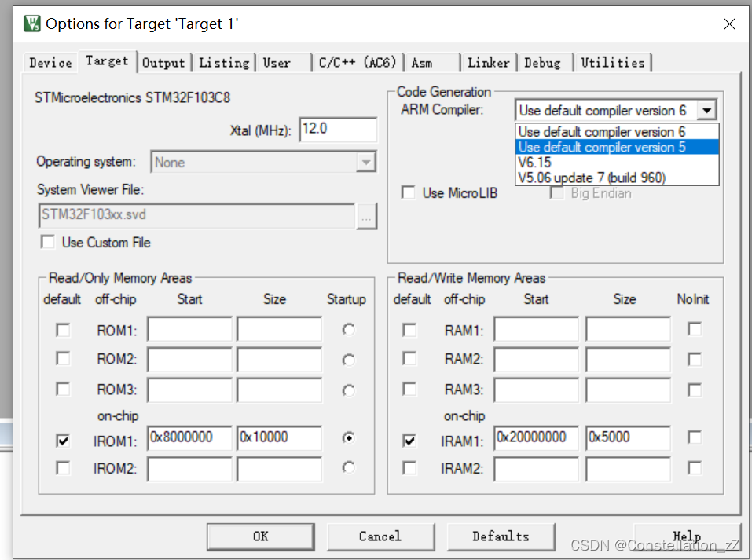Click the Cancel button
The height and width of the screenshot is (560, 752).
[381, 536]
